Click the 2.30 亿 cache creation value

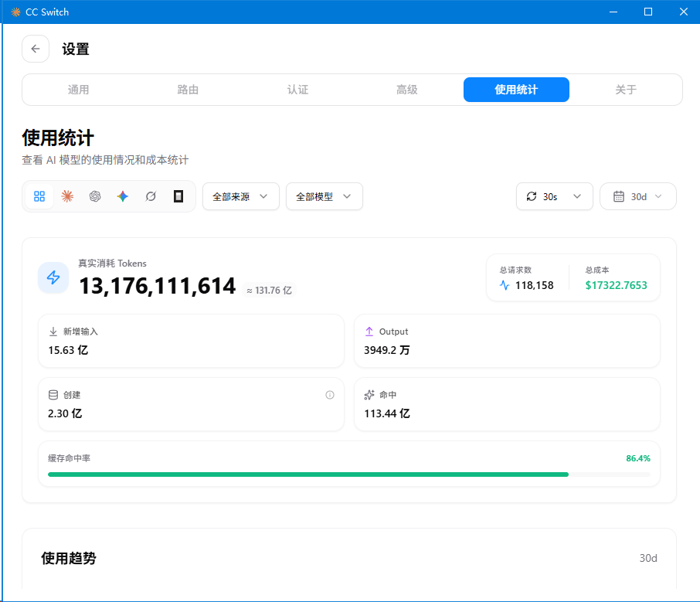[x=65, y=413]
